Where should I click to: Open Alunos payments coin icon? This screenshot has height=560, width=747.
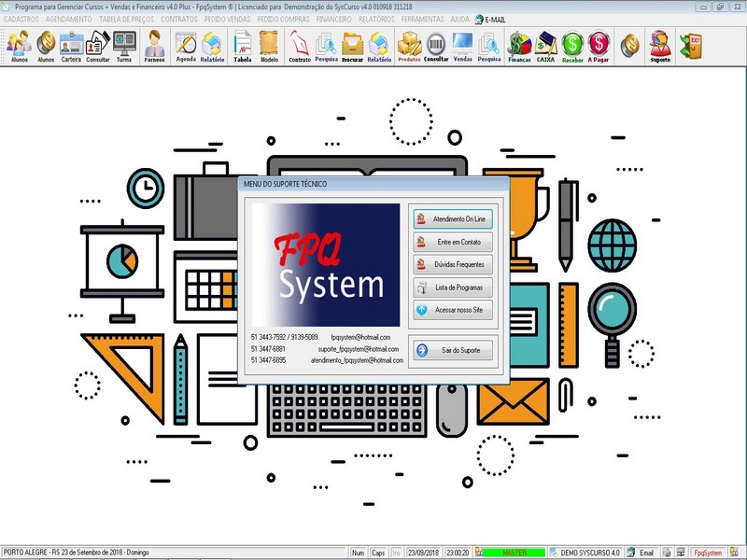click(46, 46)
